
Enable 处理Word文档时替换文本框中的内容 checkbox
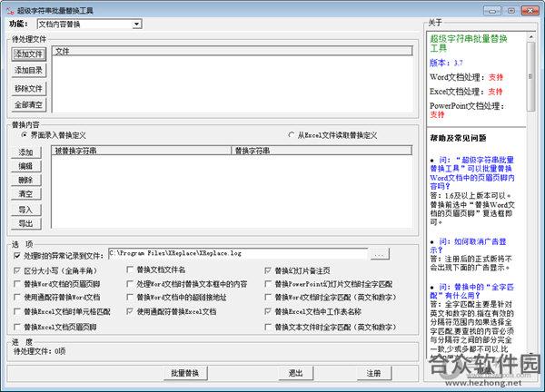pyautogui.click(x=130, y=284)
